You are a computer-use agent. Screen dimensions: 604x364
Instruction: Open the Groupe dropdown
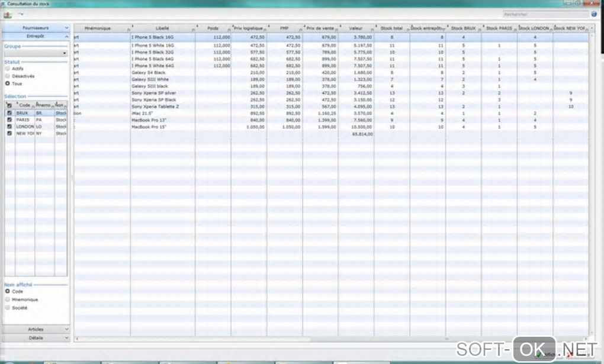pyautogui.click(x=36, y=53)
